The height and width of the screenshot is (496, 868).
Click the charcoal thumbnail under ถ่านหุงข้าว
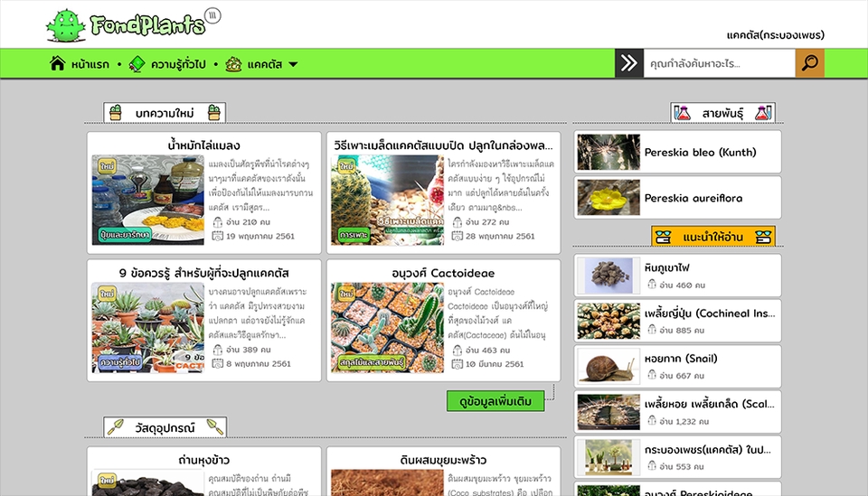click(x=147, y=482)
